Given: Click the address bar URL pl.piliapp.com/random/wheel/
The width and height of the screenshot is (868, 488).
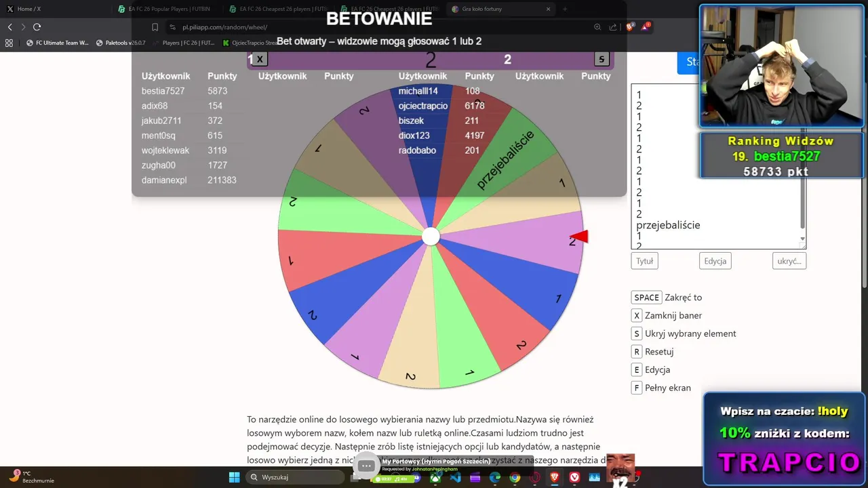Looking at the screenshot, I should 224,27.
